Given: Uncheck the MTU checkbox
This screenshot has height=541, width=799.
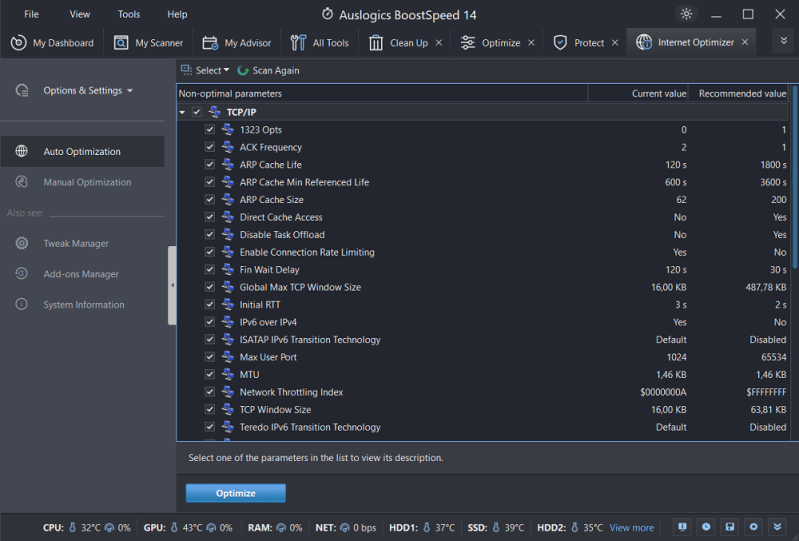Looking at the screenshot, I should [209, 374].
